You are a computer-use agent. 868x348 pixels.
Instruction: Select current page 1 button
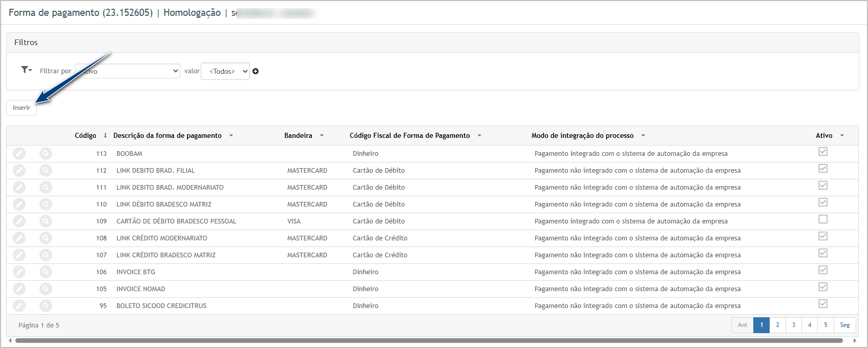(x=761, y=325)
